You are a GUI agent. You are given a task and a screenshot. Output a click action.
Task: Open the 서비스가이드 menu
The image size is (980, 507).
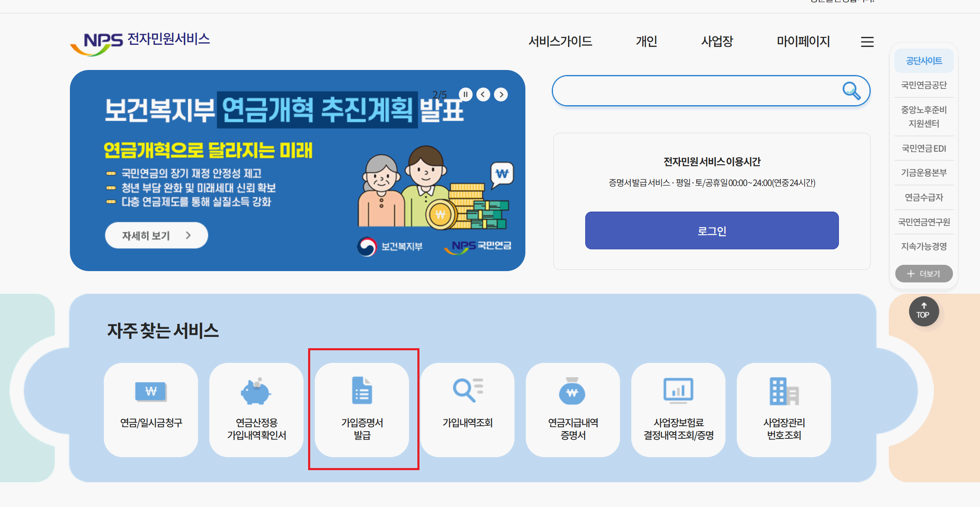(560, 41)
